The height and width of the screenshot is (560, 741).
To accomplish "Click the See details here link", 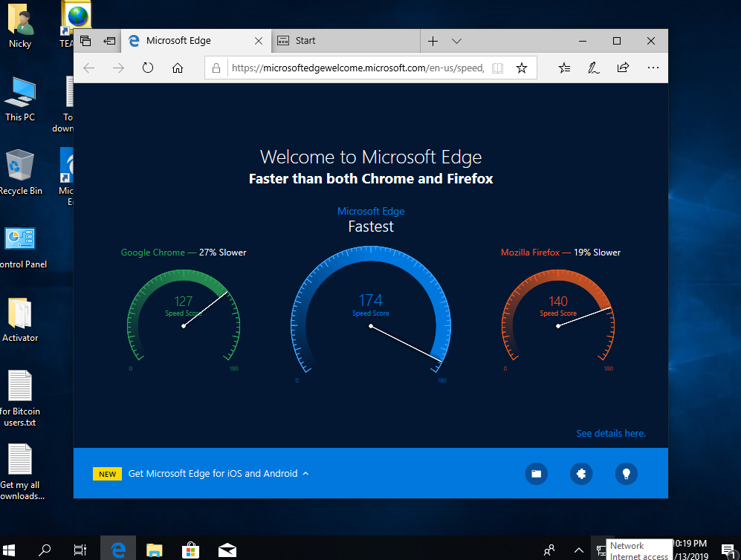I will point(611,434).
